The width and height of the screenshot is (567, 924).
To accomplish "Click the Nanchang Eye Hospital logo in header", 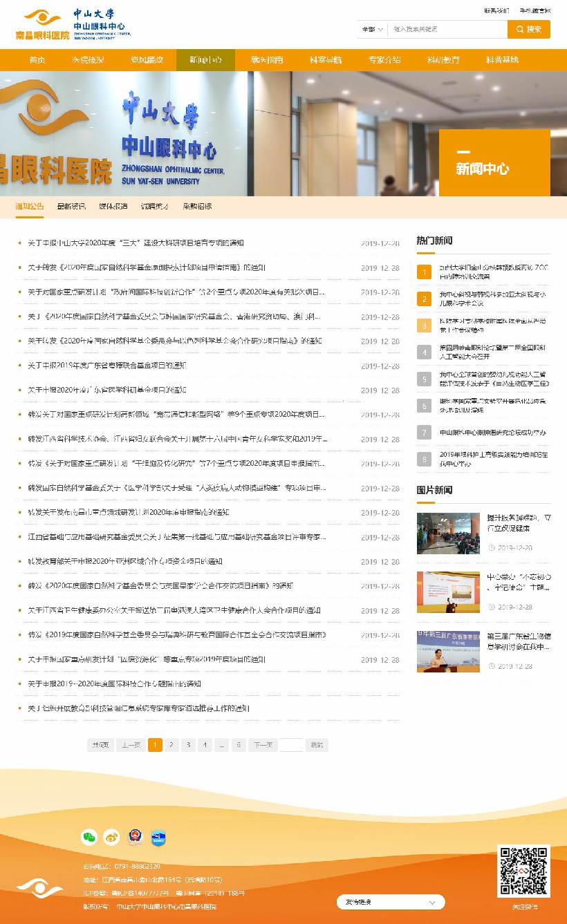I will [x=42, y=25].
